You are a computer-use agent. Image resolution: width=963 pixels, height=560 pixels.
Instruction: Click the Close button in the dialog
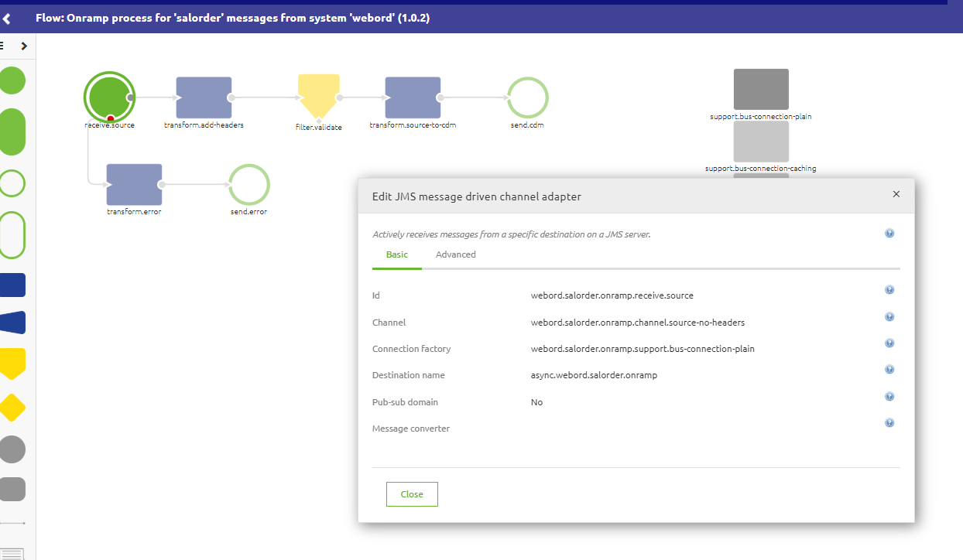[411, 493]
